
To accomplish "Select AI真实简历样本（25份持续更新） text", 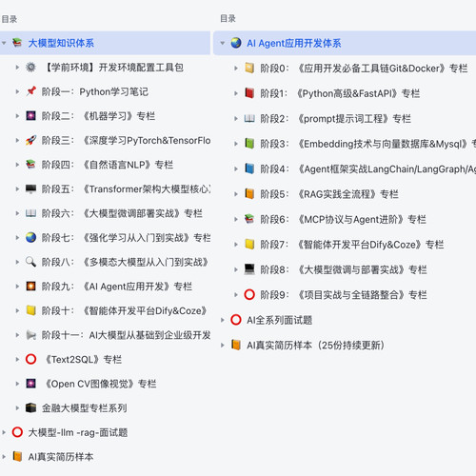I will [x=315, y=345].
